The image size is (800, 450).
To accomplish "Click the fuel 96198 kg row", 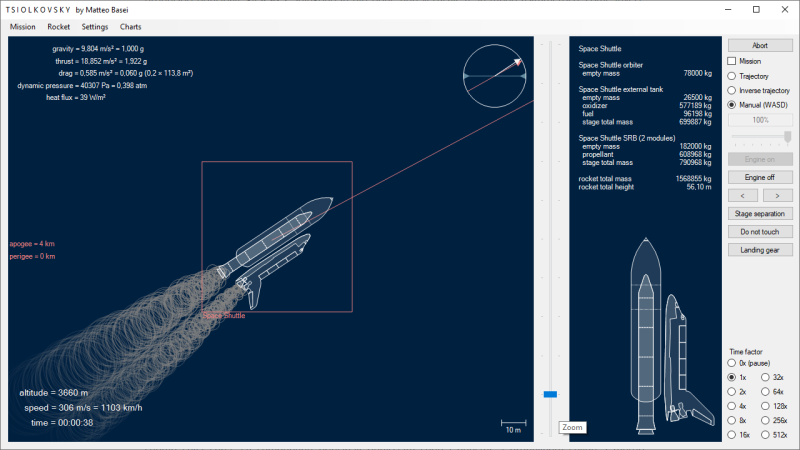I will tap(647, 114).
